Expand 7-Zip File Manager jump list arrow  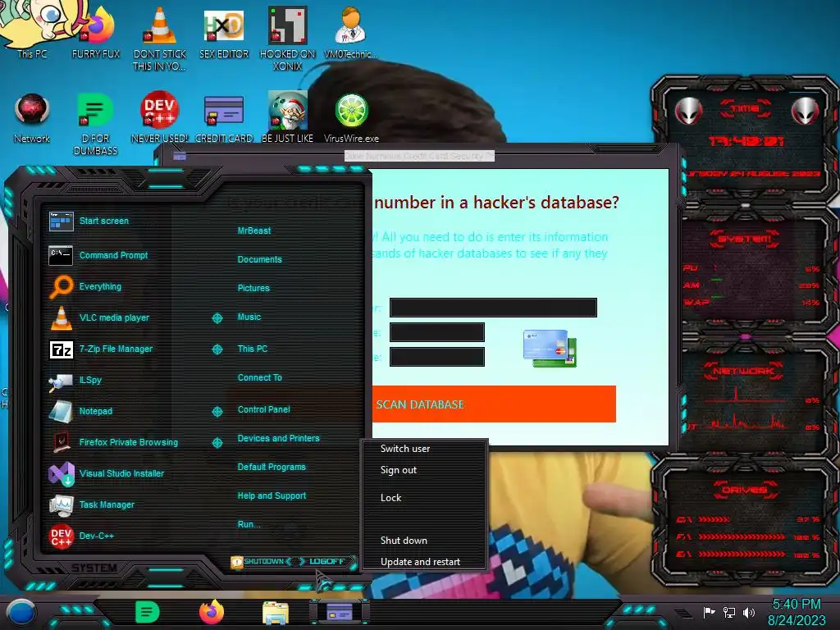pyautogui.click(x=217, y=349)
